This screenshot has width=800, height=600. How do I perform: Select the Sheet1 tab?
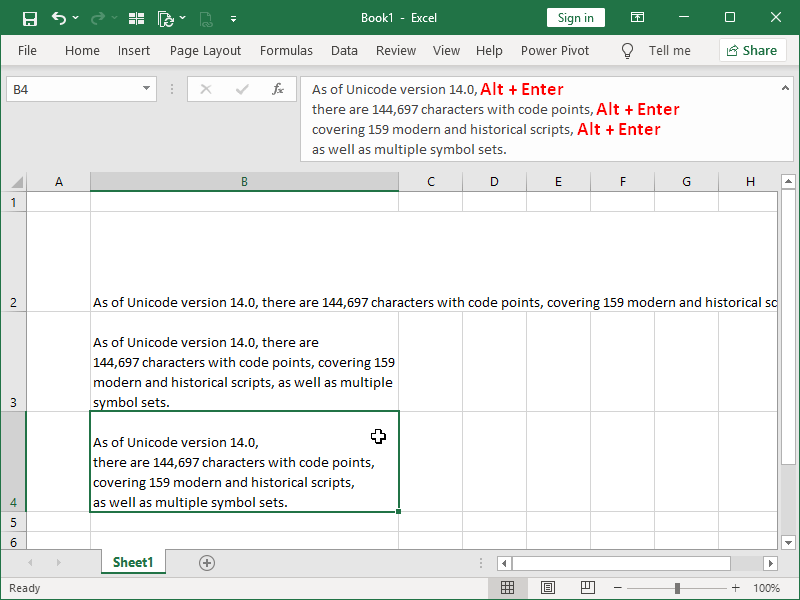click(x=133, y=562)
